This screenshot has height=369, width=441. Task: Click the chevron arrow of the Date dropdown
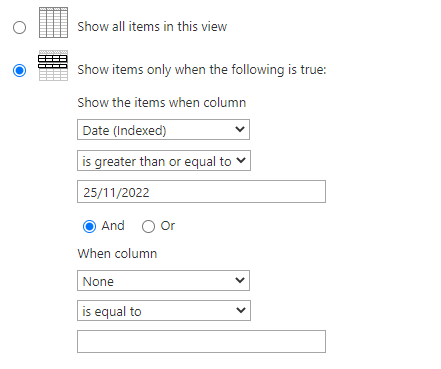(x=240, y=129)
